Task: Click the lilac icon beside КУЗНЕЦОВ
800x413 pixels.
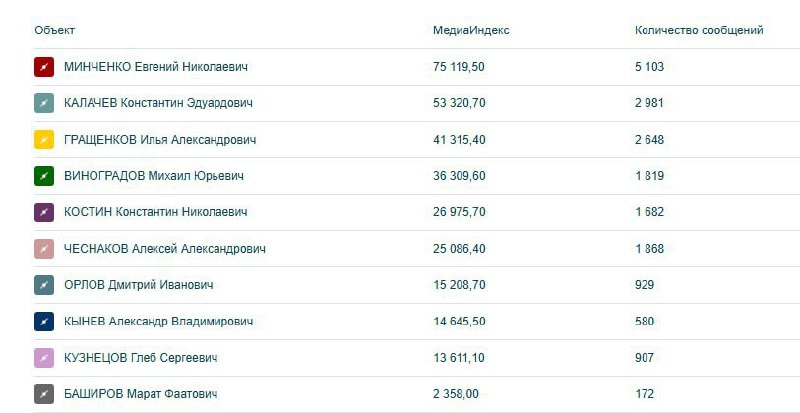Action: 44,358
